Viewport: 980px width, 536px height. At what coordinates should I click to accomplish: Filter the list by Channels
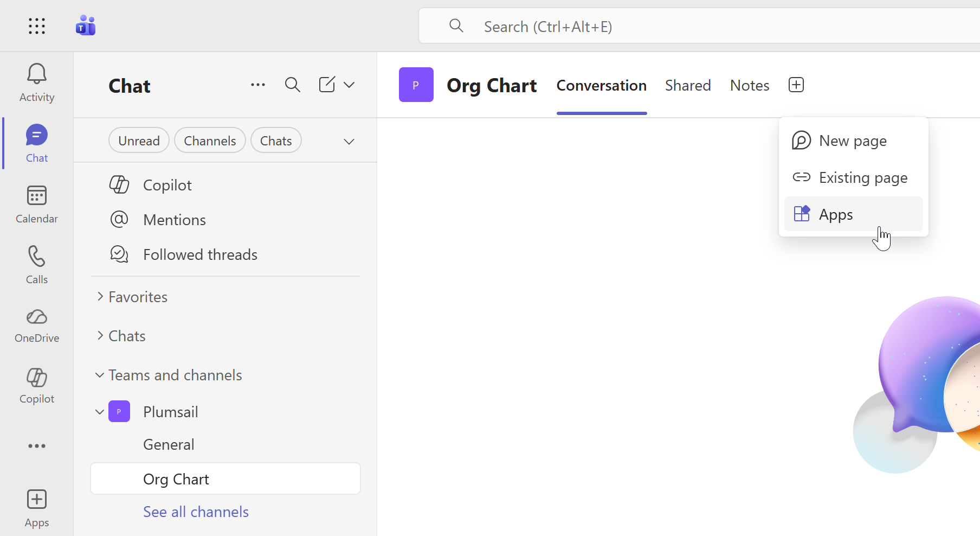pyautogui.click(x=210, y=140)
